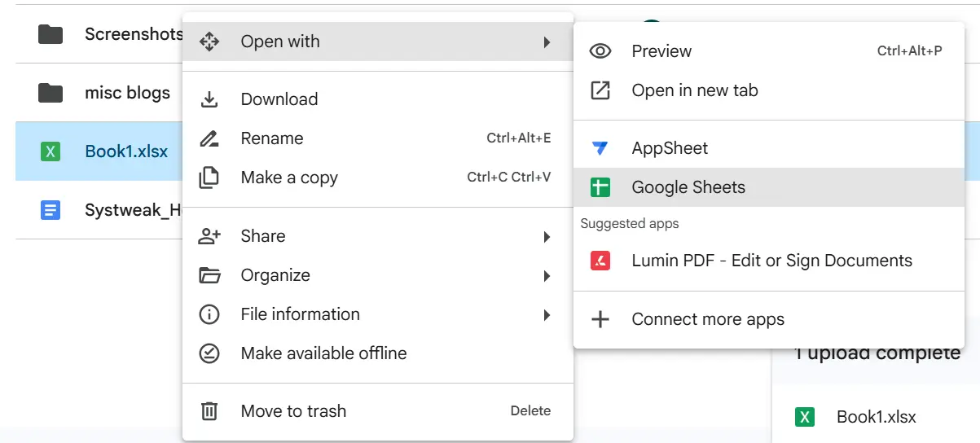Viewport: 980px width, 443px height.
Task: Click the plus icon for Connect more apps
Action: (x=600, y=319)
